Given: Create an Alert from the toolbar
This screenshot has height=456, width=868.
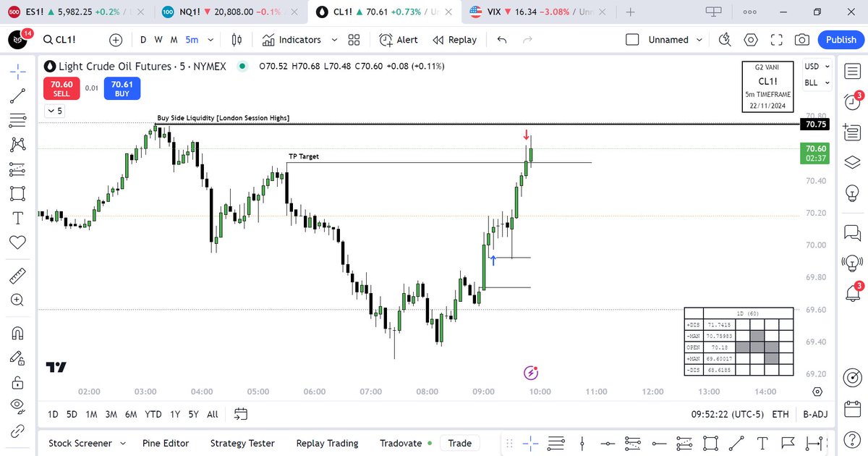Looking at the screenshot, I should [399, 40].
